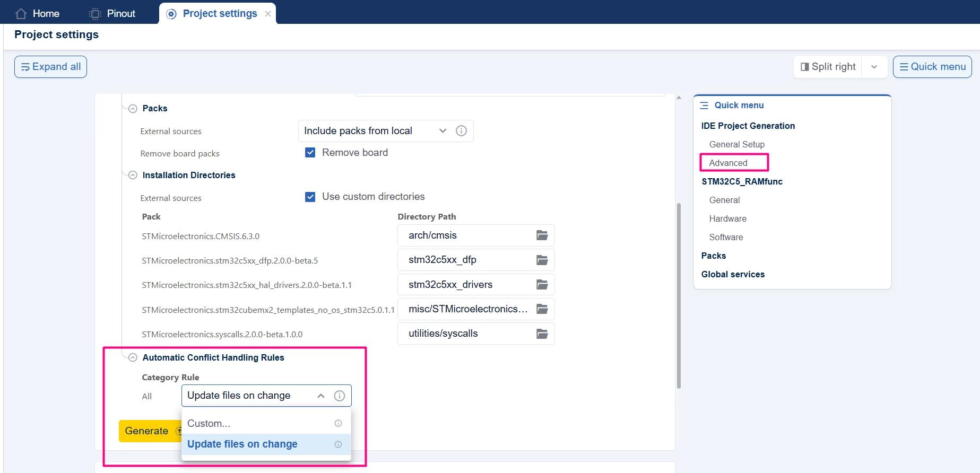Show info for Custom... option
The height and width of the screenshot is (473, 980).
338,423
